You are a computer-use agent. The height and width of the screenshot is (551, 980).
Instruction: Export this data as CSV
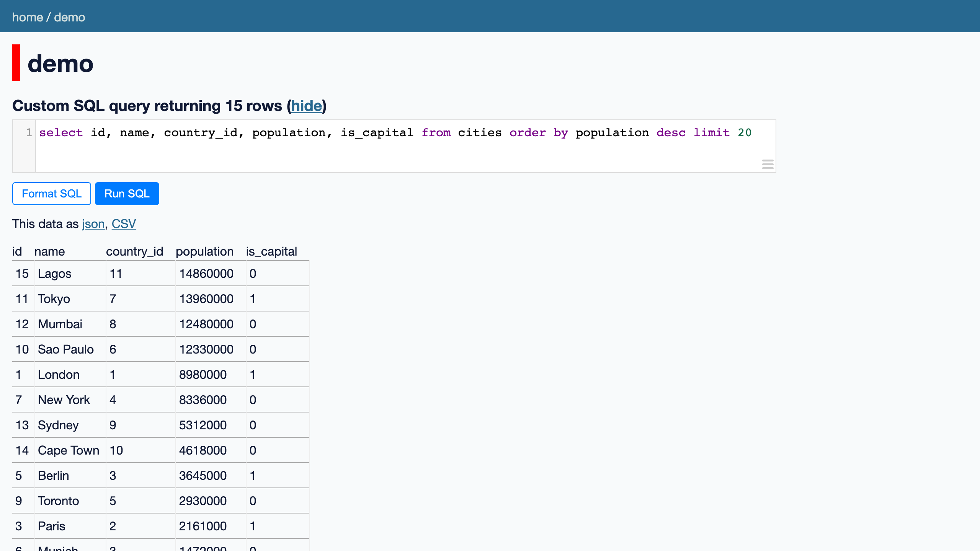pos(124,224)
